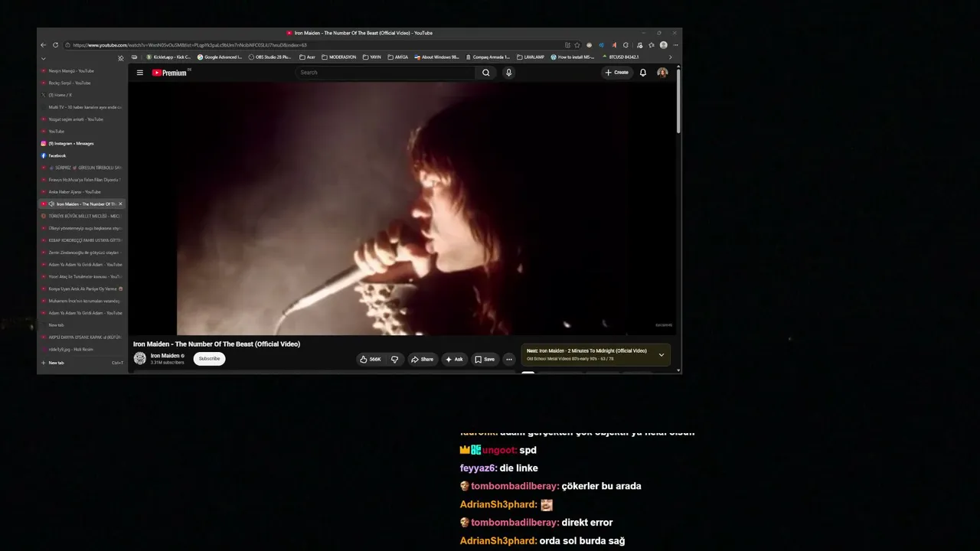Open the MODERASYON bookmarks folder

(x=339, y=57)
